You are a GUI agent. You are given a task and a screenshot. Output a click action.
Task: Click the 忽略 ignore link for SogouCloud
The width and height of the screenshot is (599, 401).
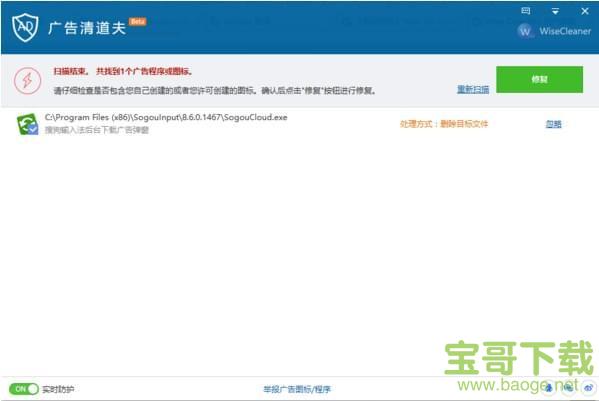553,124
